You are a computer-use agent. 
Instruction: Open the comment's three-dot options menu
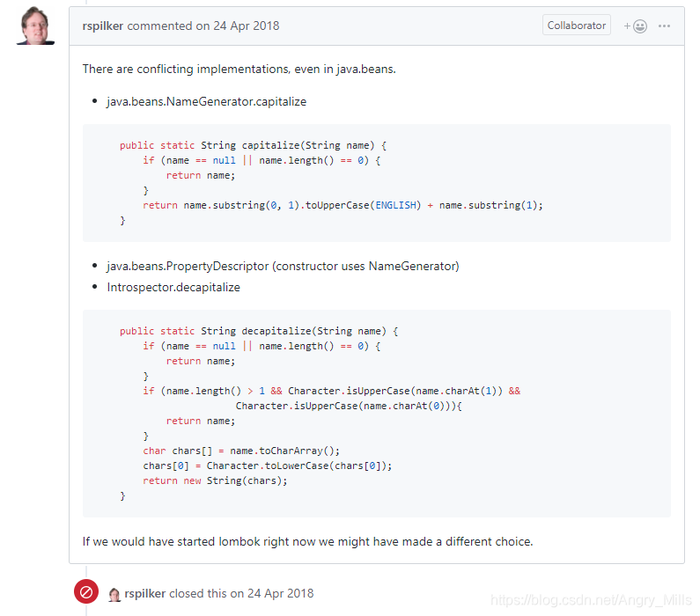pos(664,26)
